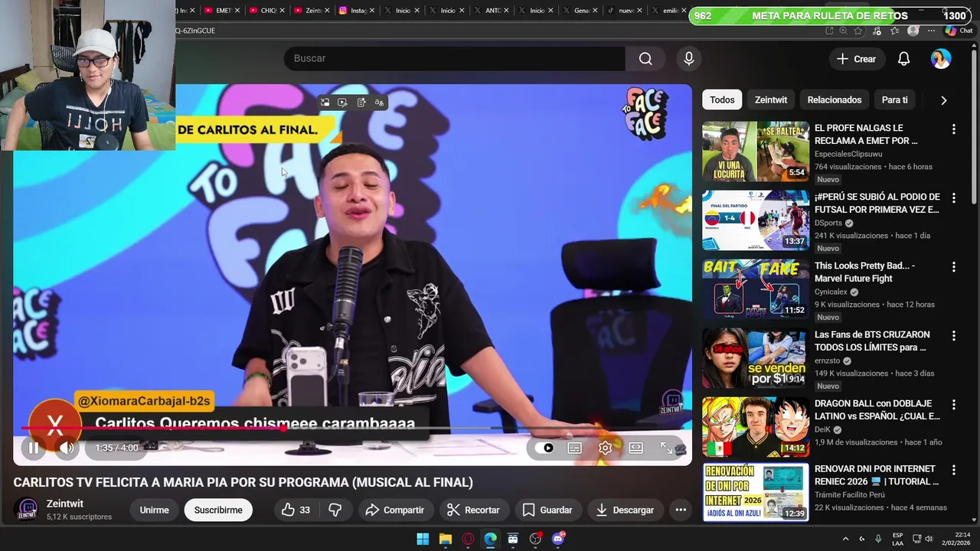This screenshot has height=551, width=980.
Task: Select the Relacionados filter chip
Action: (835, 99)
